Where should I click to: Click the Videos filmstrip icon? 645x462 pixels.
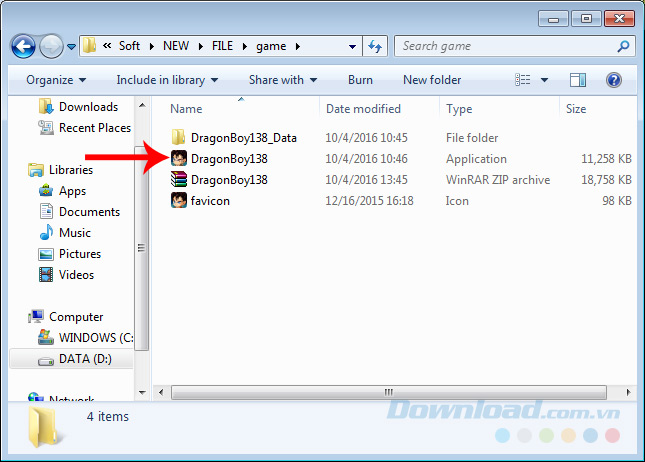[46, 274]
